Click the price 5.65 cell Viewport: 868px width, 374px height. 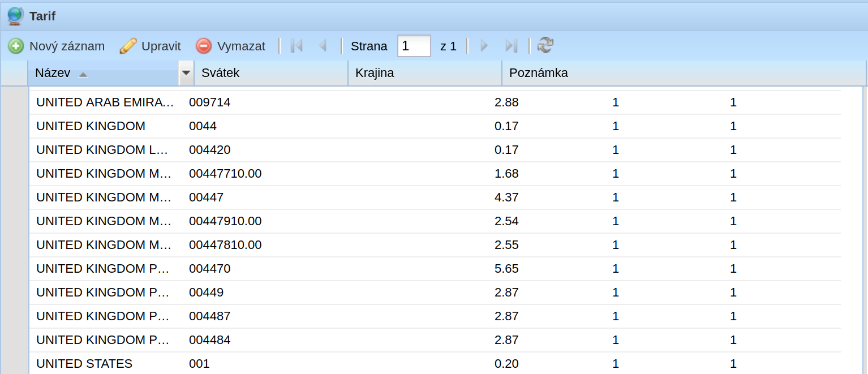point(506,269)
